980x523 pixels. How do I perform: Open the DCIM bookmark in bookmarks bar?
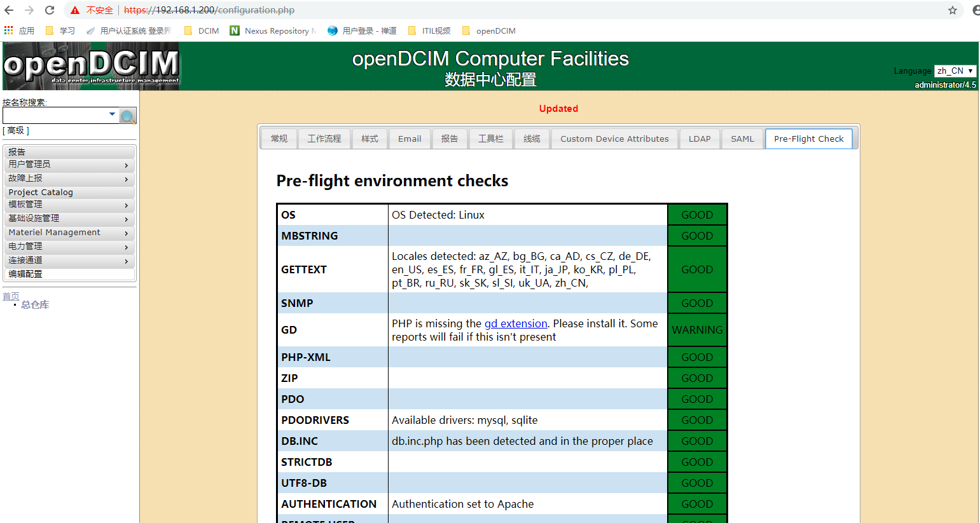pyautogui.click(x=208, y=30)
